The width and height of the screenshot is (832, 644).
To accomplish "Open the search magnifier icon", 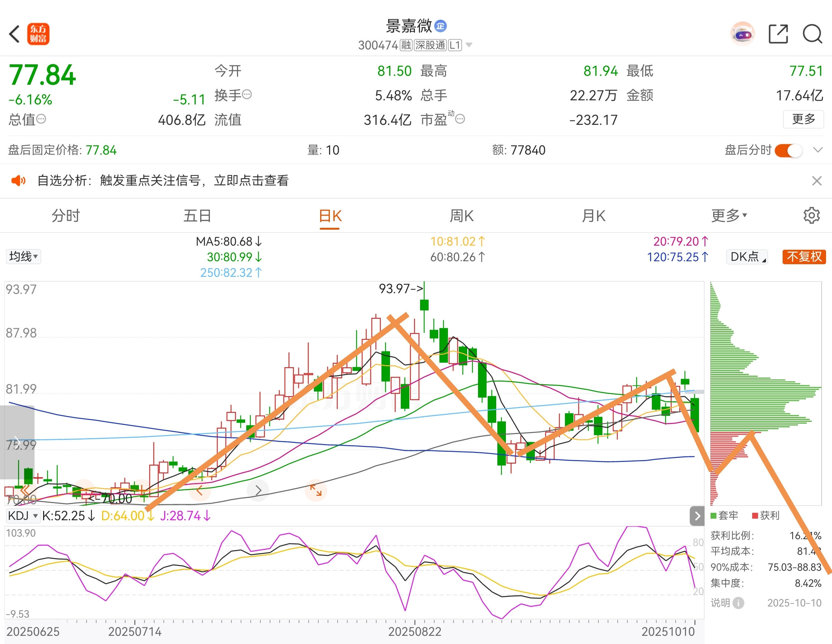I will [x=812, y=34].
